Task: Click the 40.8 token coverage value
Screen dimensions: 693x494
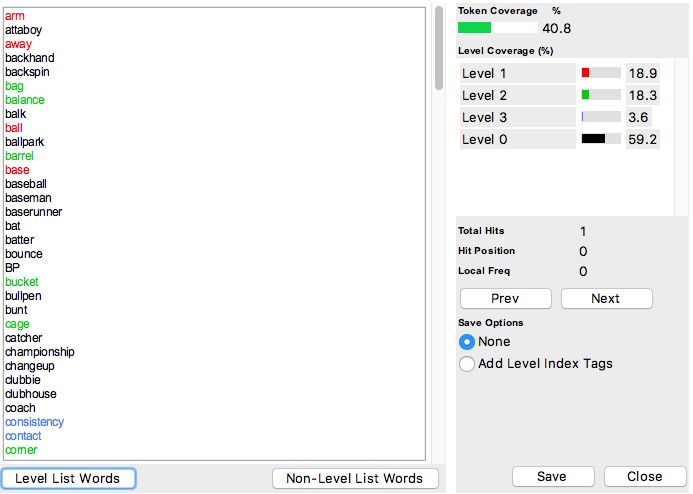Action: click(556, 29)
